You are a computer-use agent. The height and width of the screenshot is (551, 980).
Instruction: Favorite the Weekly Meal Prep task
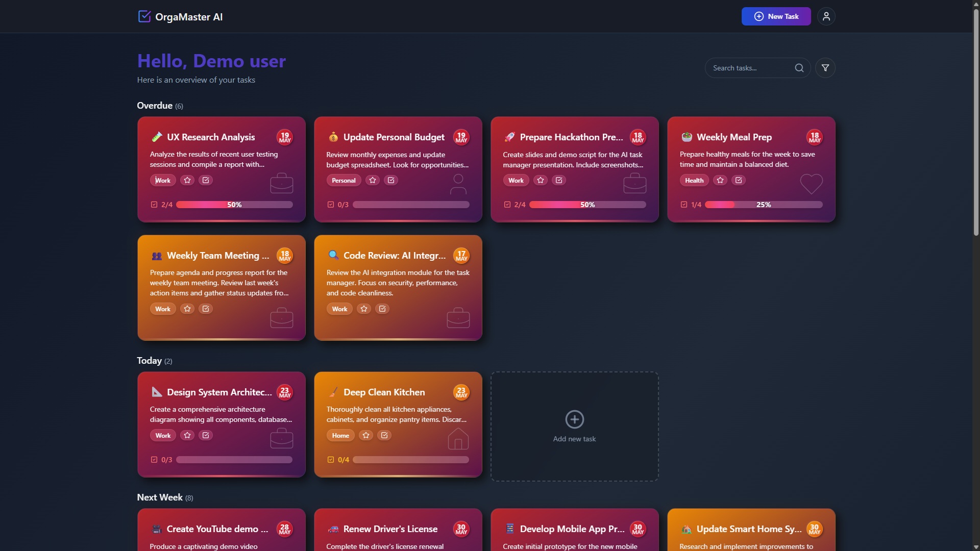(720, 180)
